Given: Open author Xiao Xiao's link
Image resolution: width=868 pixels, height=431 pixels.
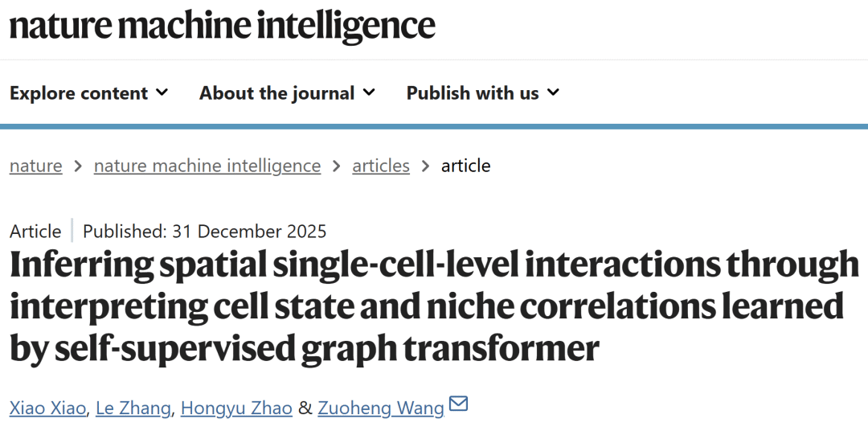Looking at the screenshot, I should point(47,408).
